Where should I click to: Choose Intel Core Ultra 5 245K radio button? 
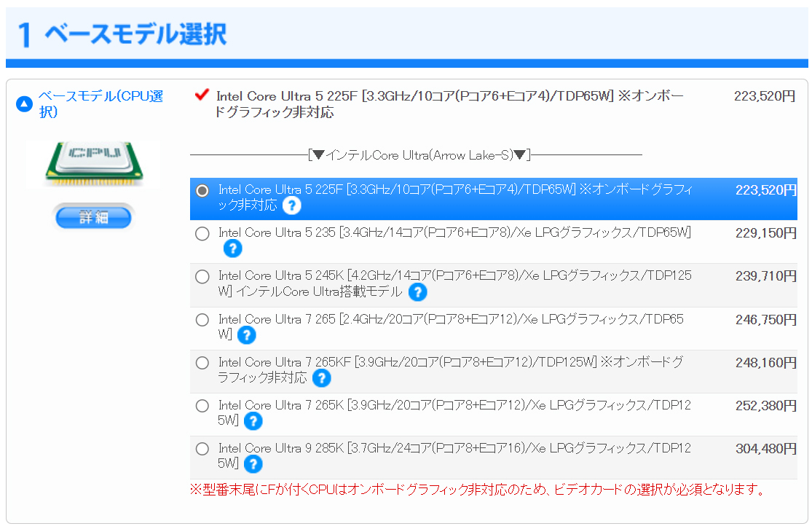click(202, 277)
